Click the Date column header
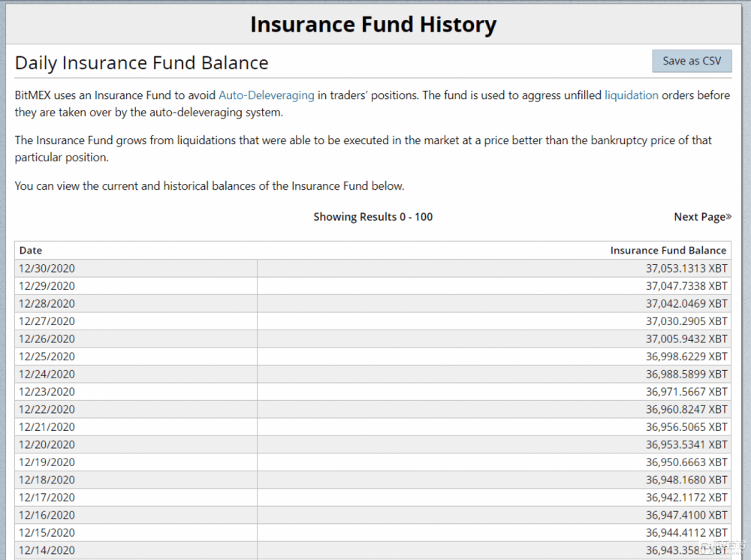751x560 pixels. 31,251
